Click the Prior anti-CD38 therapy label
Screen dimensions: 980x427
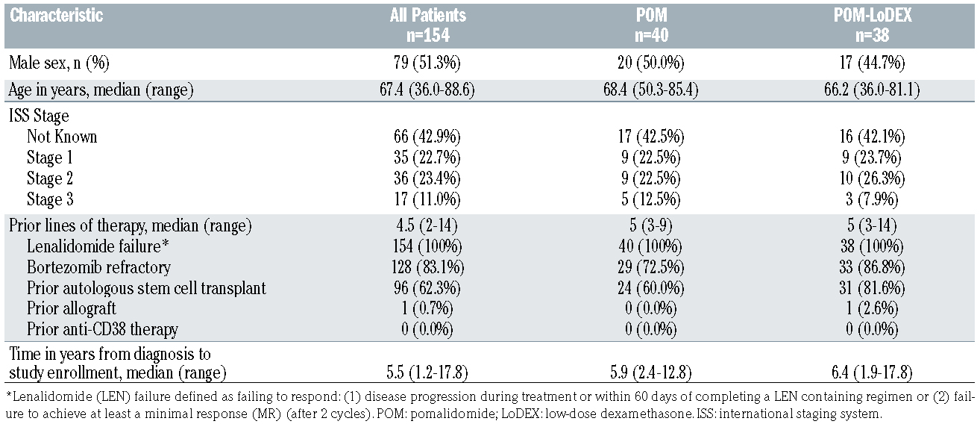(102, 328)
